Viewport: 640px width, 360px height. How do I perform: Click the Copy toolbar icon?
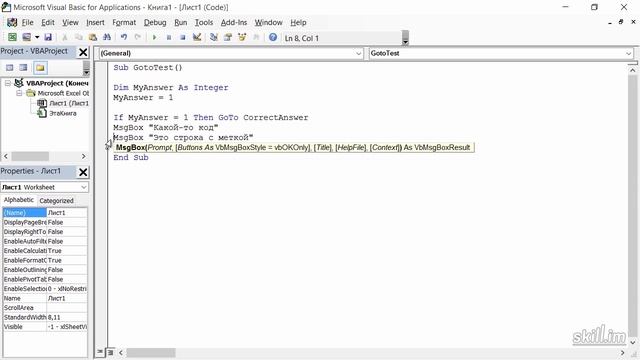click(78, 38)
